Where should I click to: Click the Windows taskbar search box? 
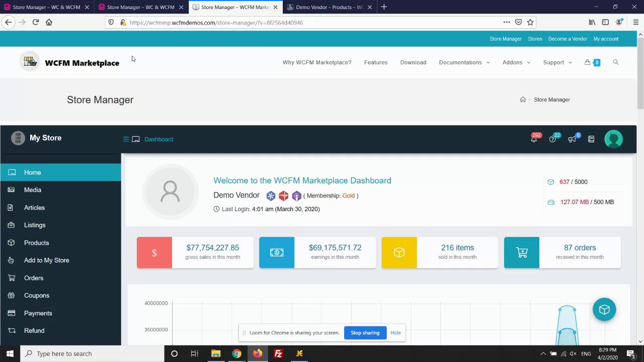click(x=92, y=353)
